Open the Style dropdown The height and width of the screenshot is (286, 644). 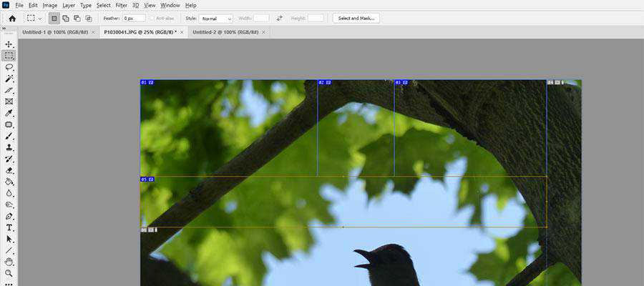tap(218, 18)
